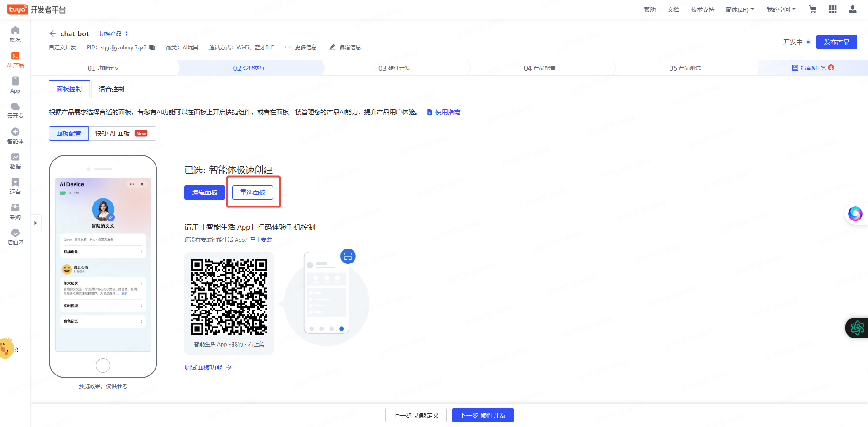Click the duck mascot at left edge
Viewport: 868px width, 427px height.
click(x=8, y=348)
